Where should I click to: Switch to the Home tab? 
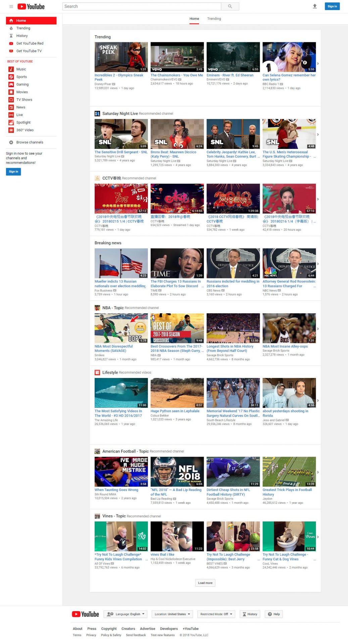pos(194,19)
